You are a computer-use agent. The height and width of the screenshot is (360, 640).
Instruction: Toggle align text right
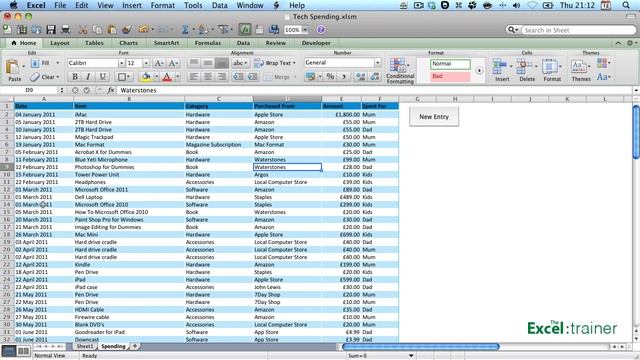point(222,77)
